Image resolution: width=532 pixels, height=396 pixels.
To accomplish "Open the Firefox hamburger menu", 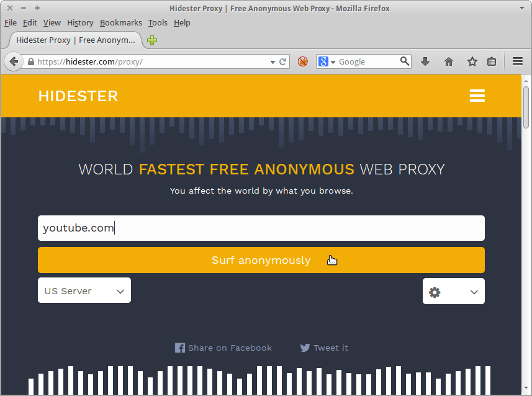I will coord(517,61).
